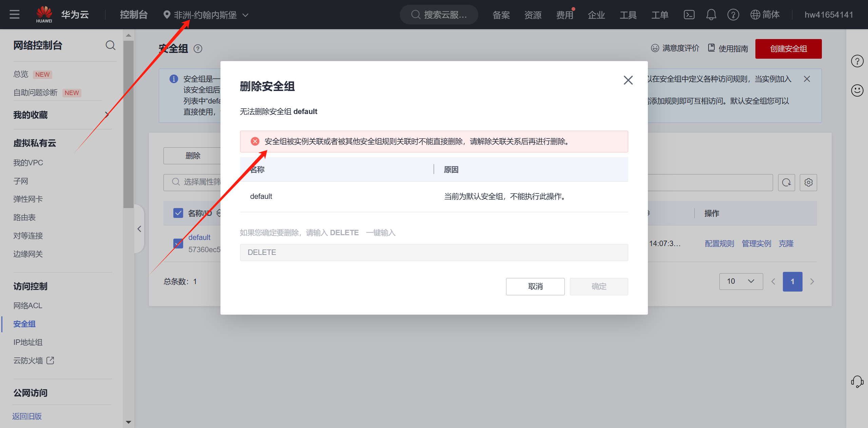Open table column settings gear
Image resolution: width=868 pixels, height=428 pixels.
[808, 183]
